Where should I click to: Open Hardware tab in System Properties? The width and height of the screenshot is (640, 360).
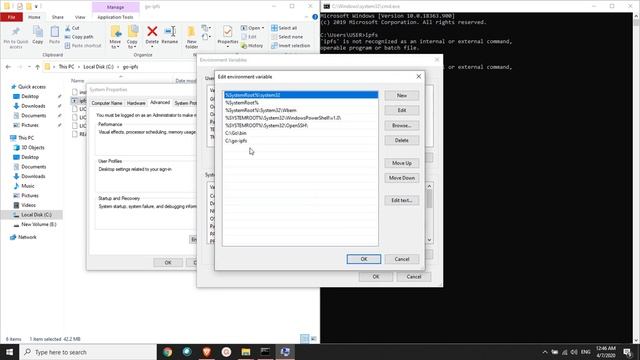coord(136,103)
